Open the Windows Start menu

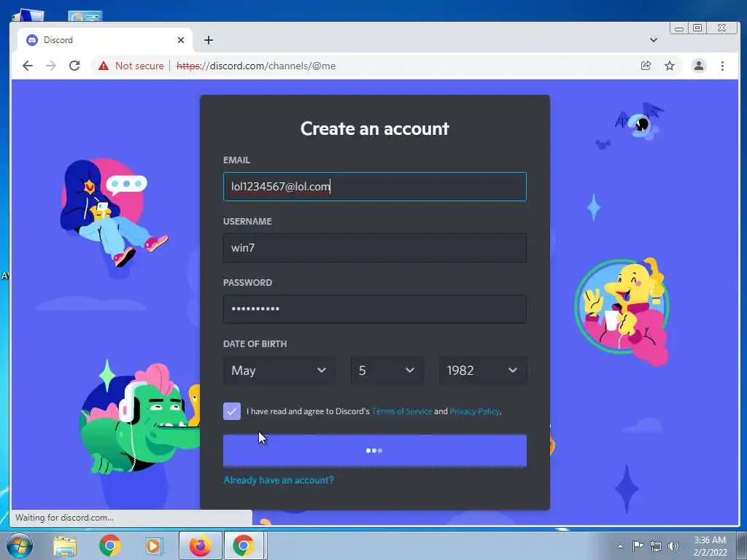(x=20, y=545)
